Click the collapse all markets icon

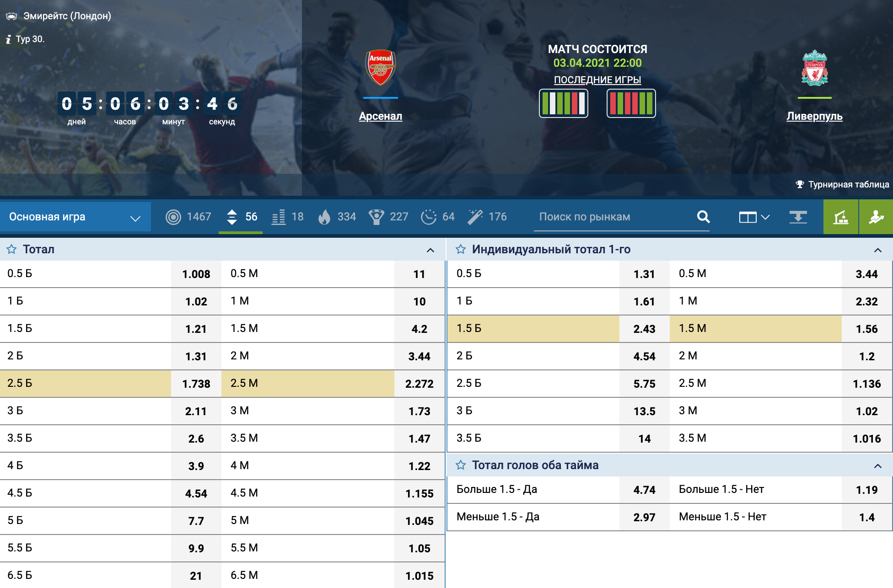798,217
